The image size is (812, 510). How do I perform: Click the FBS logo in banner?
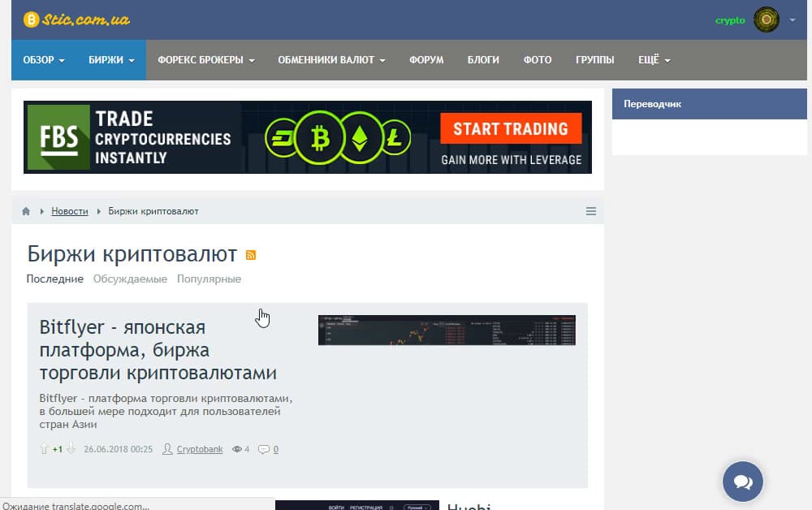coord(58,137)
